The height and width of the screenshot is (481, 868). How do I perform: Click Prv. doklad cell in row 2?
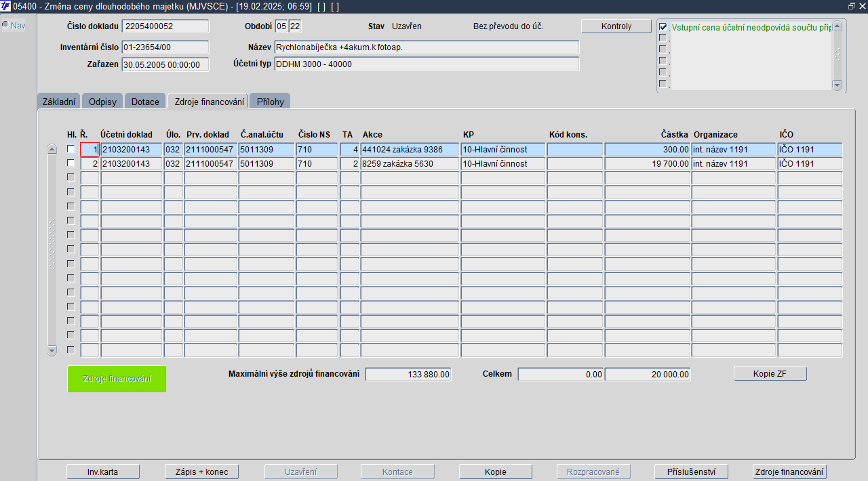210,164
